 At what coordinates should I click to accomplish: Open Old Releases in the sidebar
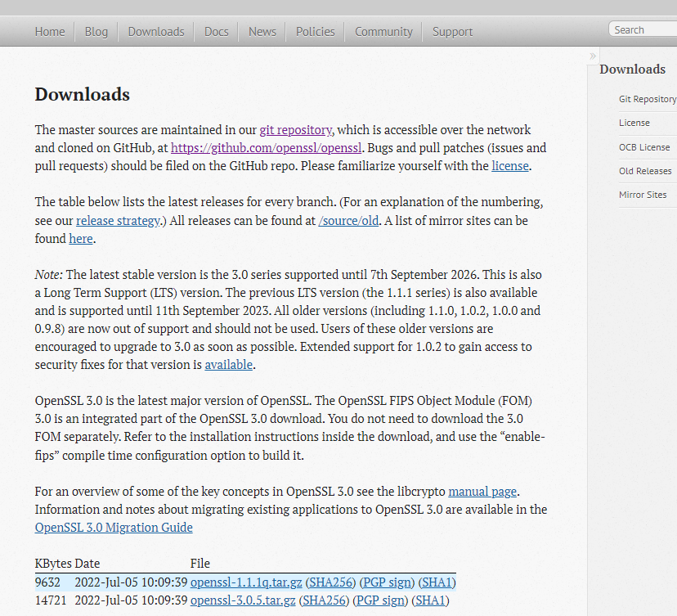(645, 171)
